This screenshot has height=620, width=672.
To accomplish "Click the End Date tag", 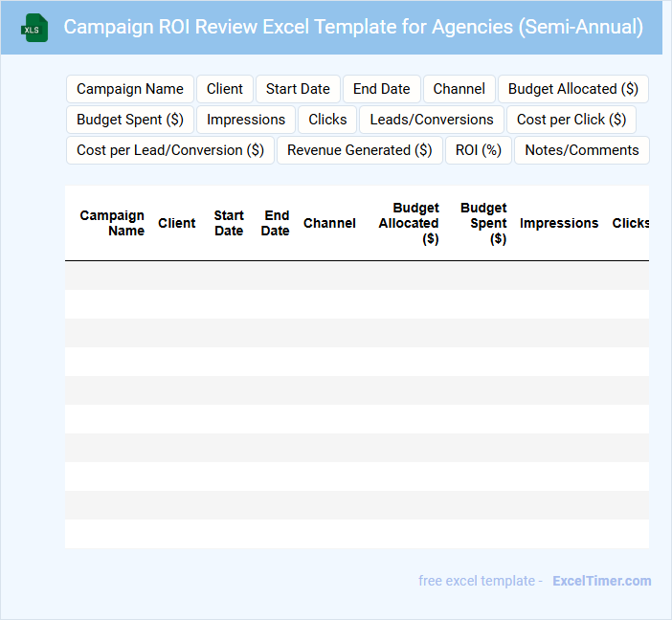I will (x=381, y=89).
